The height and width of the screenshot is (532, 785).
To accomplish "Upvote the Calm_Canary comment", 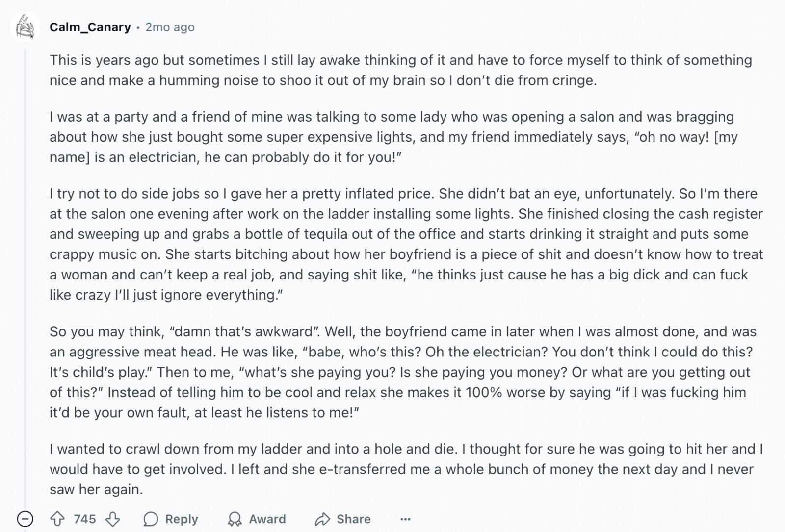I will click(58, 519).
